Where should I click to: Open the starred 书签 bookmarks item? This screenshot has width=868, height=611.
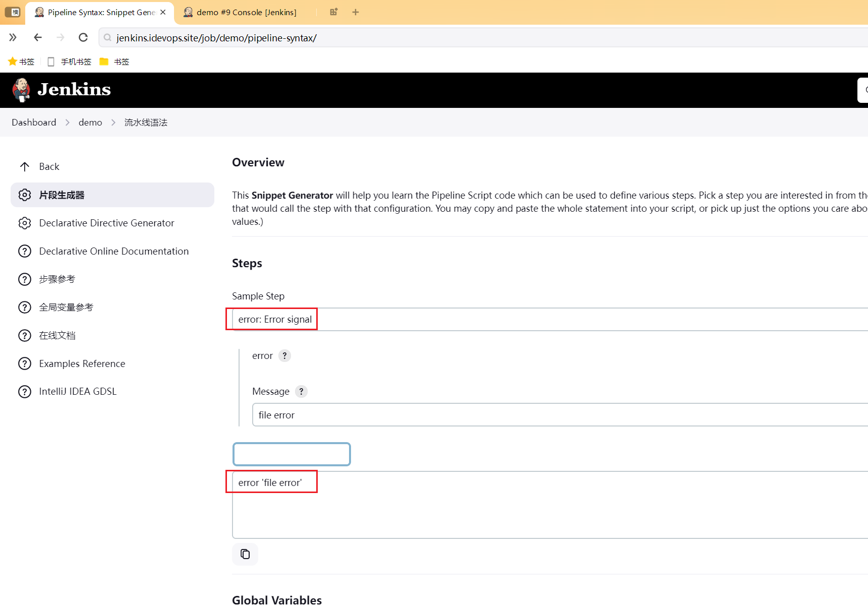coord(21,62)
